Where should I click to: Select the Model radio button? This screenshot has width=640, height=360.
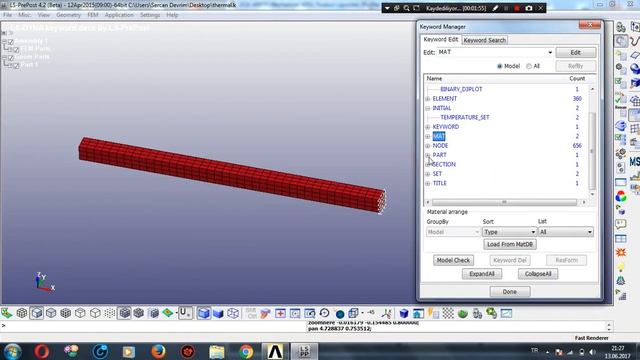[500, 66]
